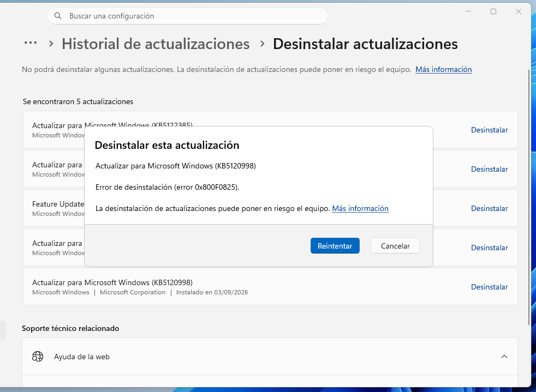Click Desinstalar for the bottom KB5120998 row
Screen dimensions: 536x392
click(x=489, y=287)
